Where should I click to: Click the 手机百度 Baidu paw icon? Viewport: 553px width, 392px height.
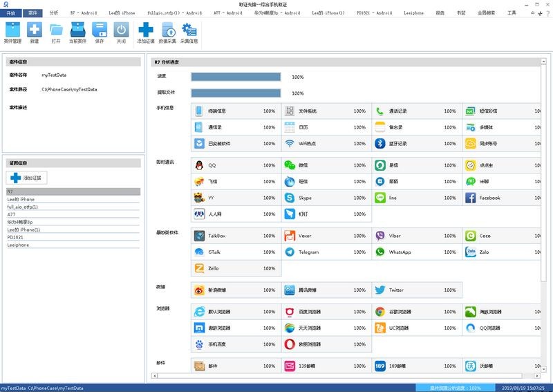pos(199,344)
